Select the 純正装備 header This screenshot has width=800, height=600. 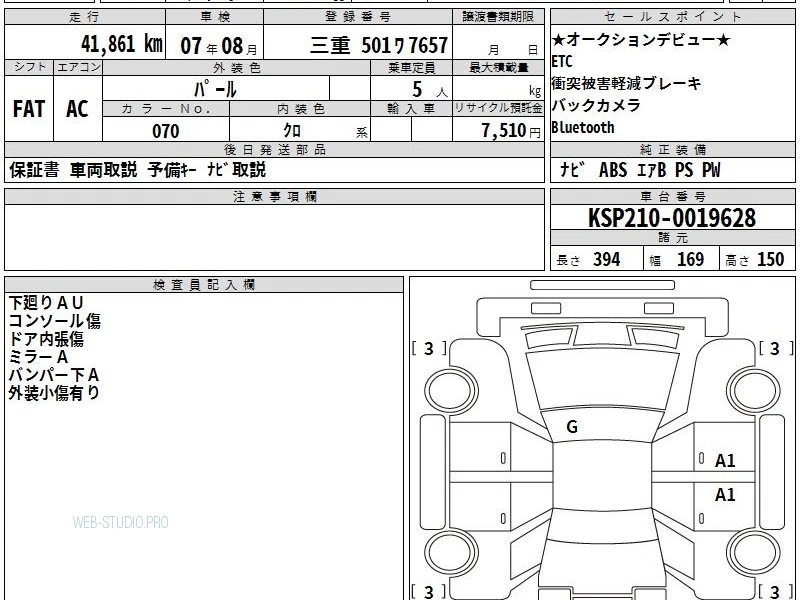pos(673,149)
